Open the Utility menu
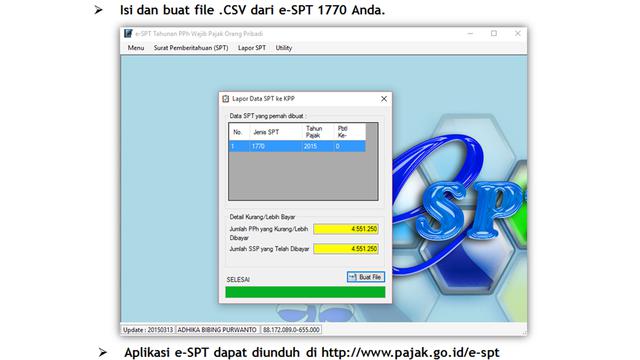The width and height of the screenshot is (640, 360). tap(284, 48)
